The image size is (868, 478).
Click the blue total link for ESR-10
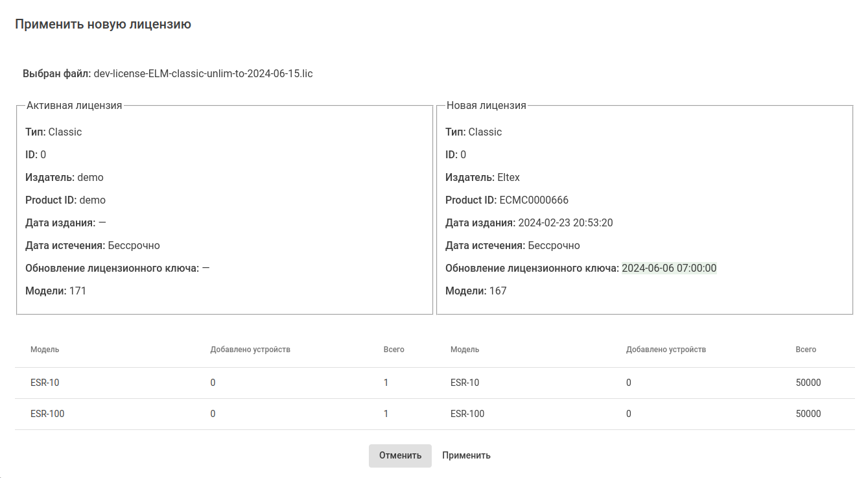coord(386,383)
